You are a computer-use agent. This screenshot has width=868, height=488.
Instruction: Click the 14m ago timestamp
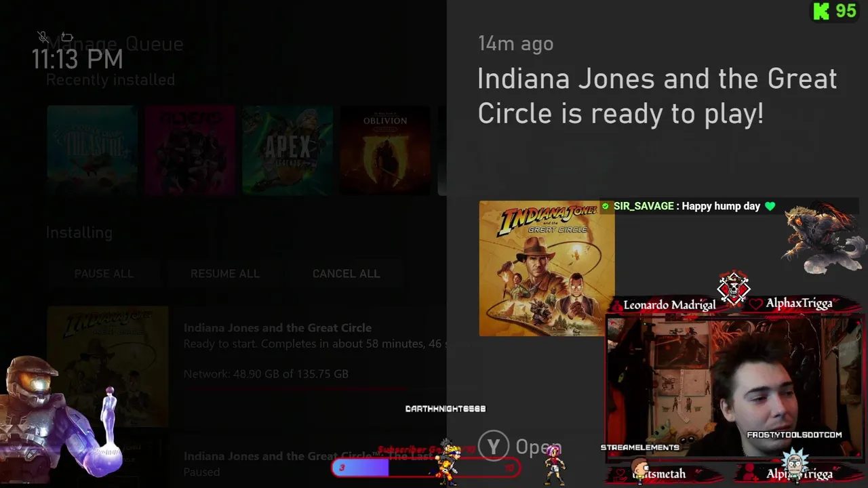point(515,44)
